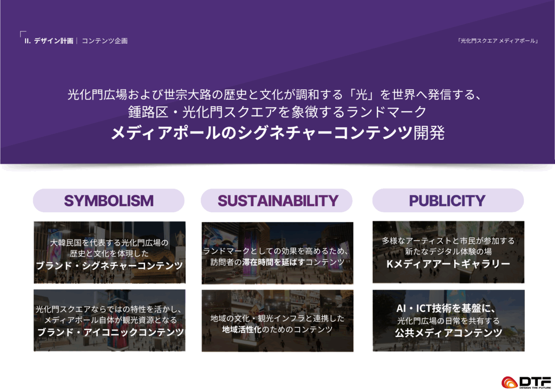Screen dimensions: 555x392
Task: Click the corner bracket mark beside the section title
Action: click(22, 33)
